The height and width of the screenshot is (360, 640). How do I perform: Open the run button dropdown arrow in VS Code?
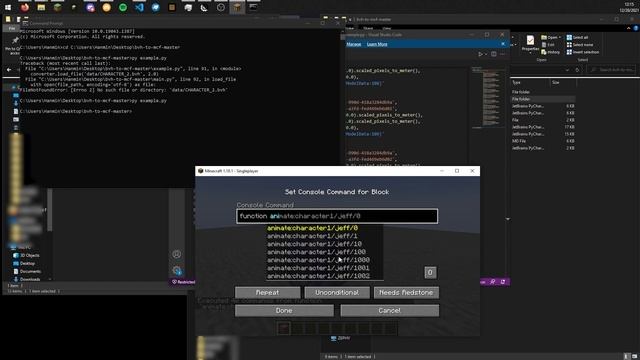pos(486,54)
